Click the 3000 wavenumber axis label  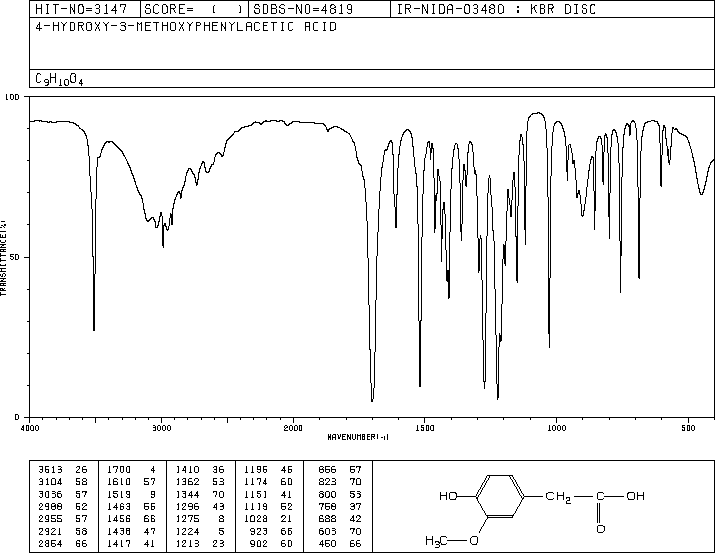(x=162, y=428)
